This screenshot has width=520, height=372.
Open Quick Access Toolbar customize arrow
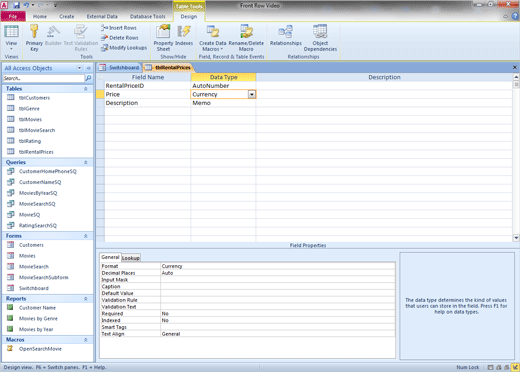click(55, 5)
